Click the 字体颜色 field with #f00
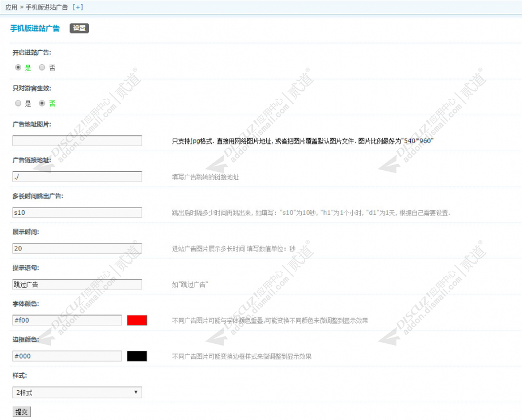 [x=67, y=320]
